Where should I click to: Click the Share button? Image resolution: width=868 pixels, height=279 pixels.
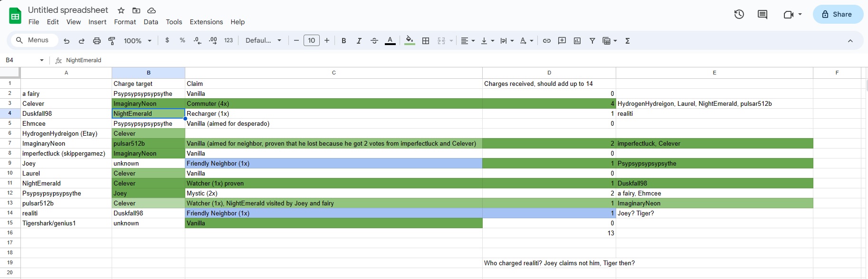click(x=838, y=14)
